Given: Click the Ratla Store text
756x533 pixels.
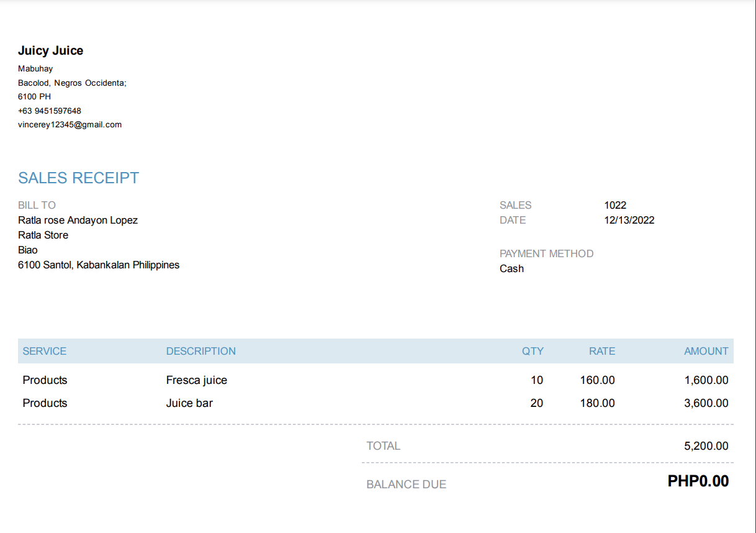Looking at the screenshot, I should pyautogui.click(x=43, y=235).
